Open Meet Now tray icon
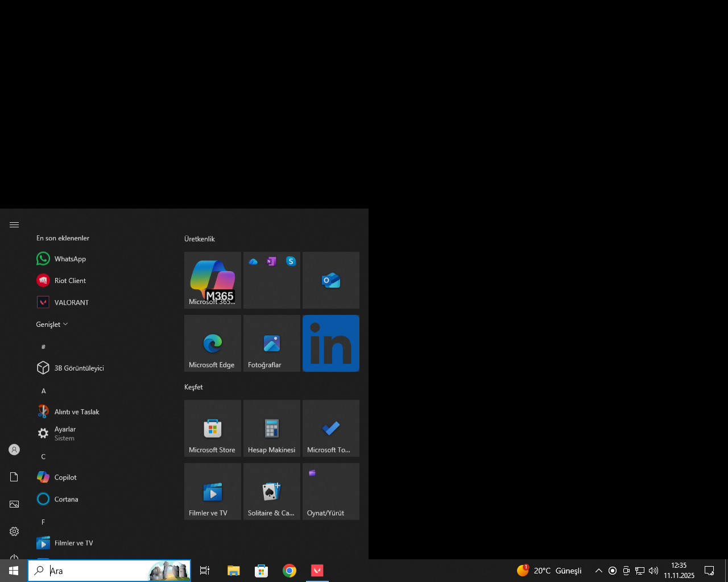The image size is (728, 582). (626, 571)
